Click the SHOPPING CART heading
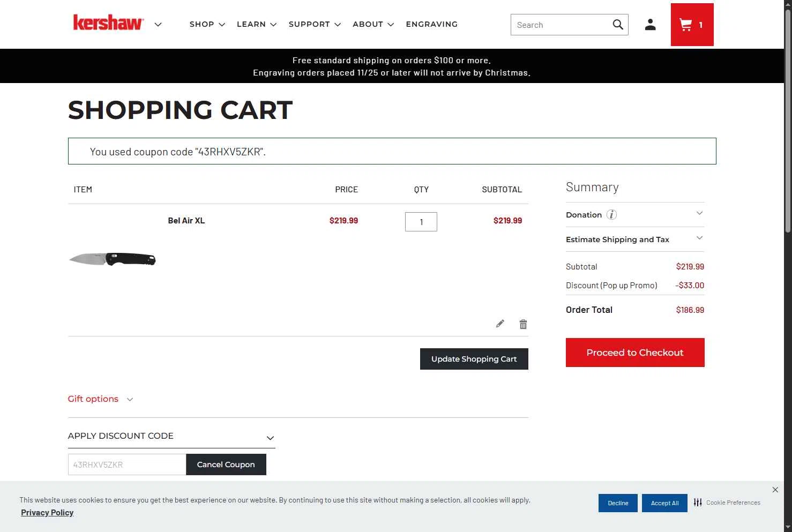 tap(181, 110)
